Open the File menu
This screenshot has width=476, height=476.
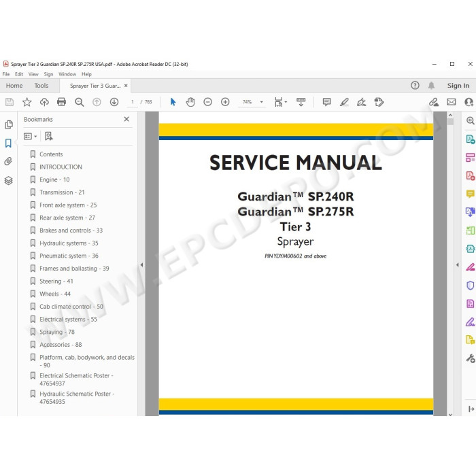(6, 74)
